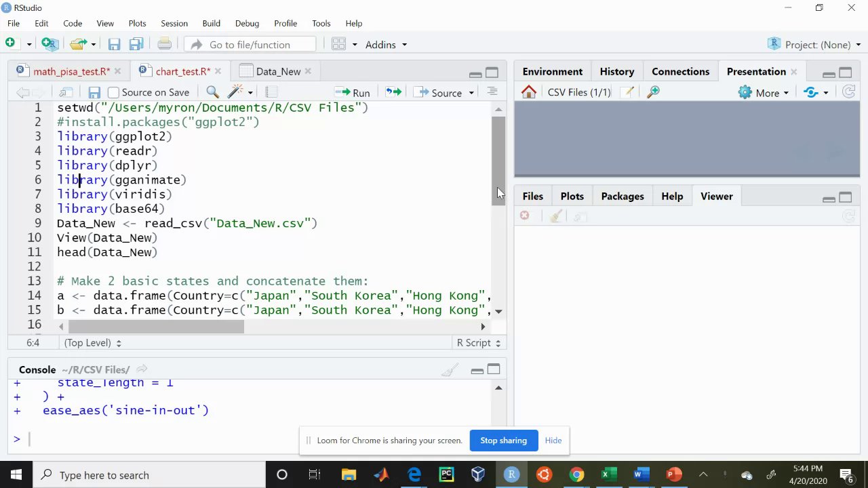The width and height of the screenshot is (868, 488).
Task: Click Show in New Window icon
Action: pyautogui.click(x=66, y=92)
